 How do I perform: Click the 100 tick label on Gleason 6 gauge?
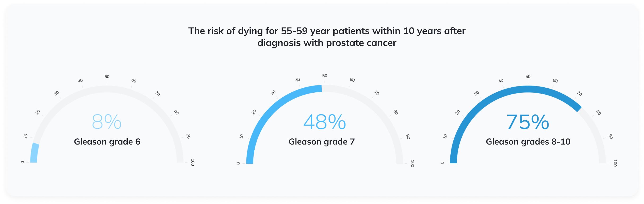192,162
